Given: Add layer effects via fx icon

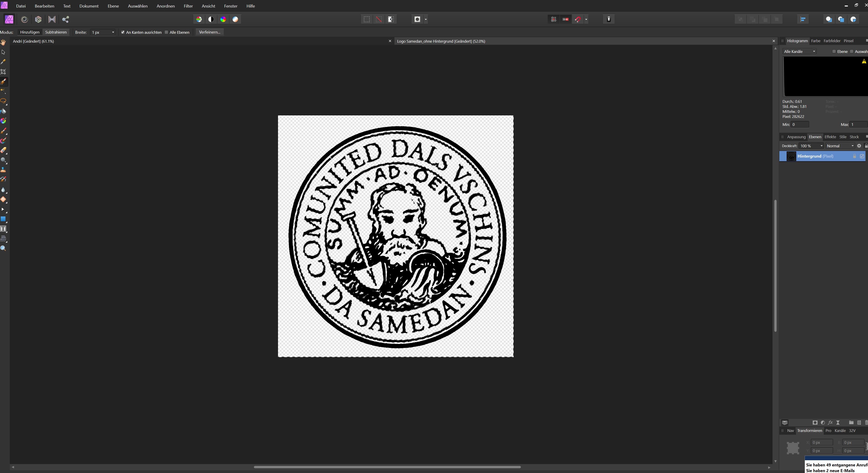Looking at the screenshot, I should click(830, 422).
